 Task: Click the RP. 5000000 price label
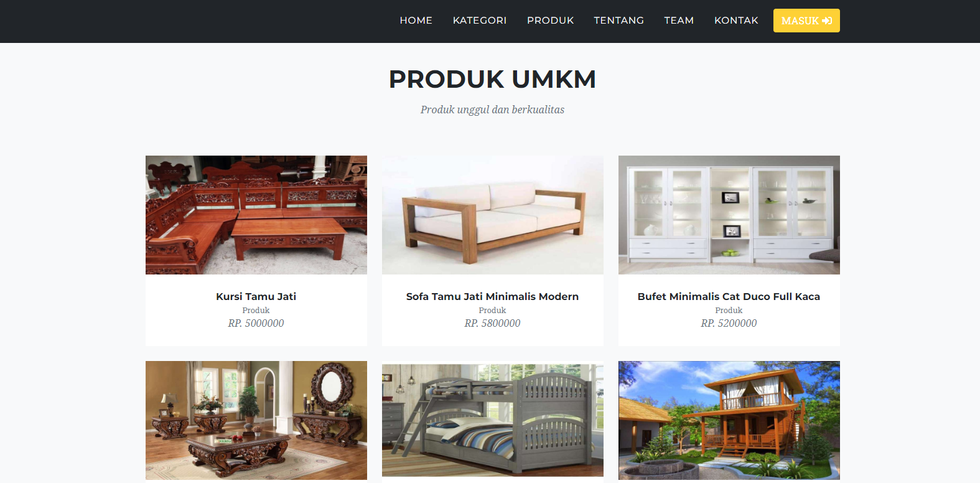(x=256, y=323)
